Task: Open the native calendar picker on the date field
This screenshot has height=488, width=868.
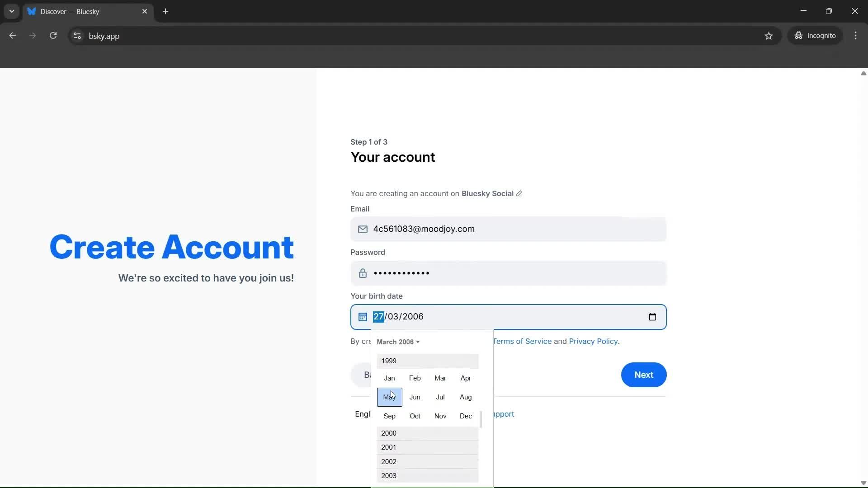Action: click(652, 317)
